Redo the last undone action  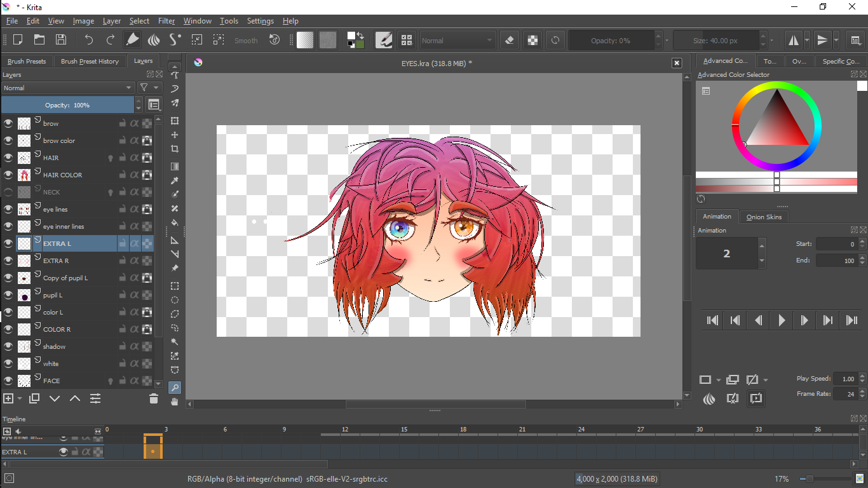tap(111, 39)
